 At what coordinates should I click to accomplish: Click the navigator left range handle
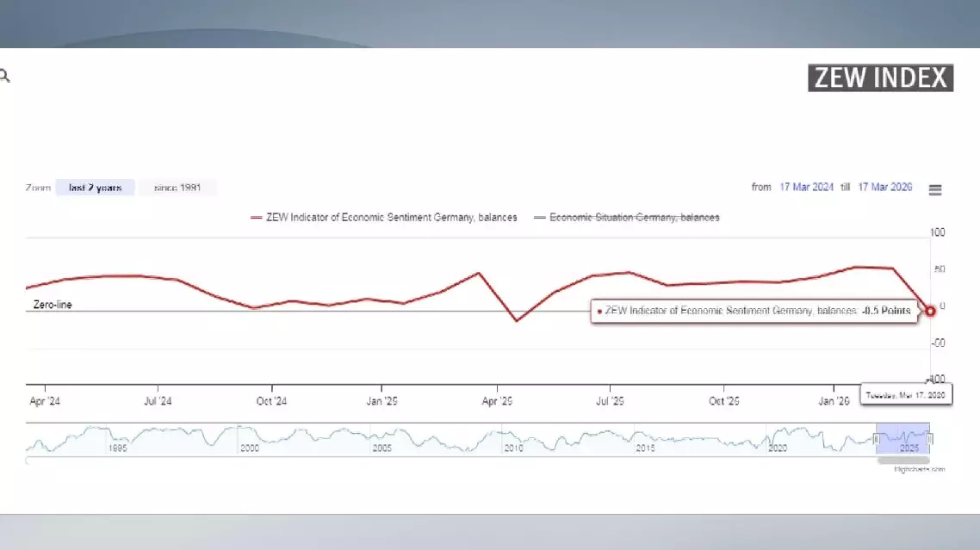click(877, 439)
